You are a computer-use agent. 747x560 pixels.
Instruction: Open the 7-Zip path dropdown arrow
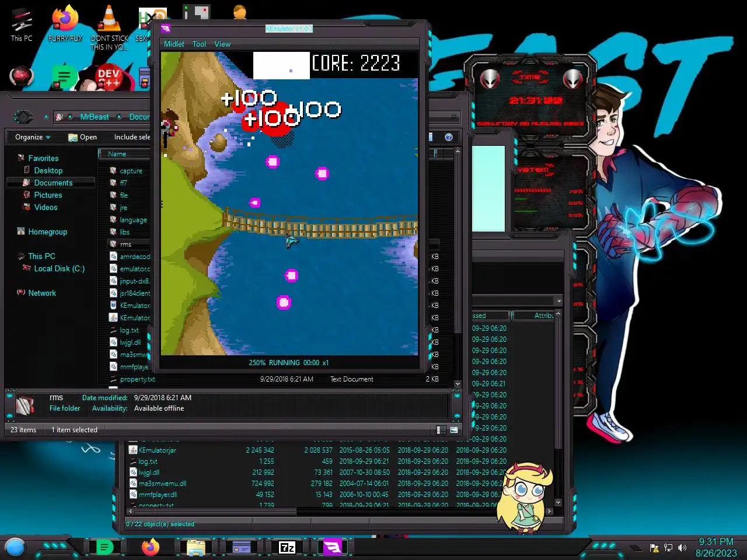click(x=558, y=301)
